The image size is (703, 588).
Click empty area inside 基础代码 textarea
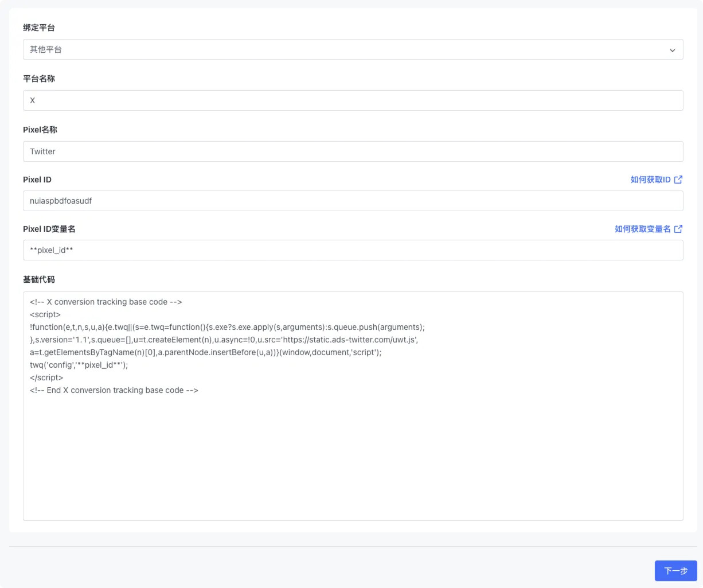pyautogui.click(x=353, y=459)
